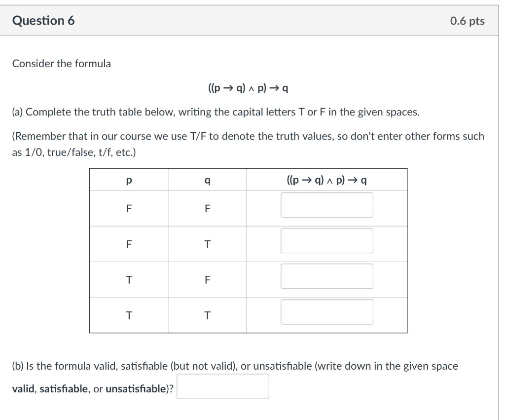Click the answer box for row T F
The height and width of the screenshot is (420, 505).
pos(327,276)
